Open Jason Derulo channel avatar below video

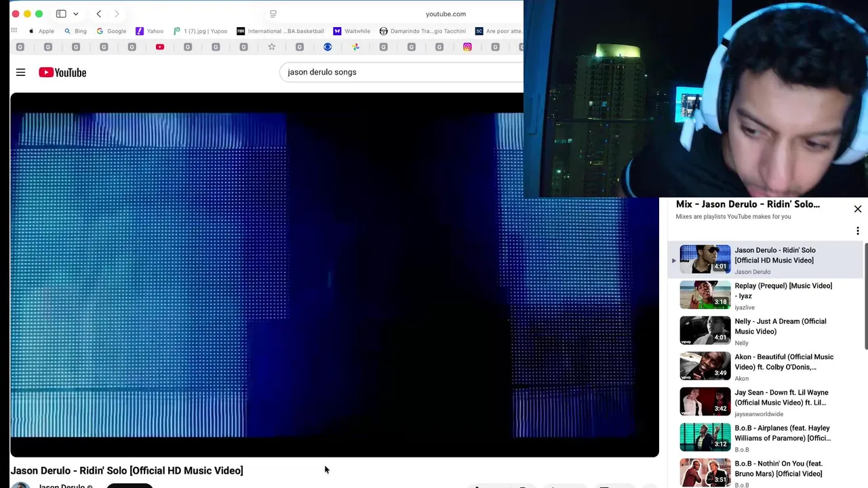point(21,485)
